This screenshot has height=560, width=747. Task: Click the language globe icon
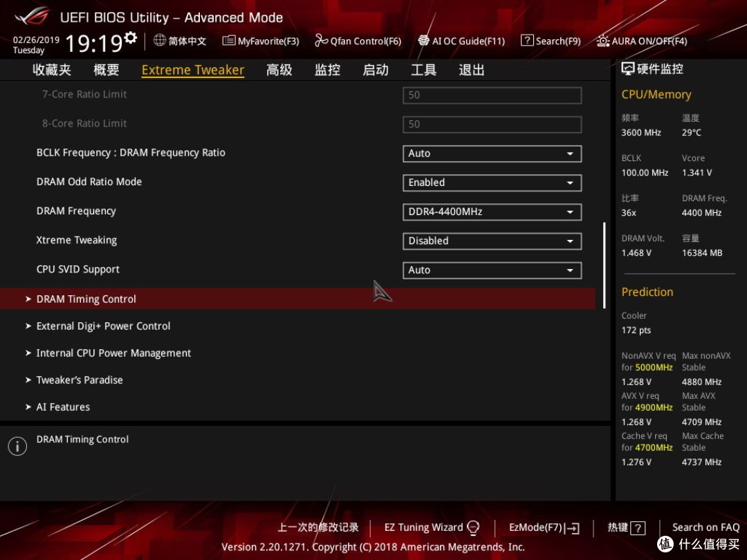(x=160, y=40)
